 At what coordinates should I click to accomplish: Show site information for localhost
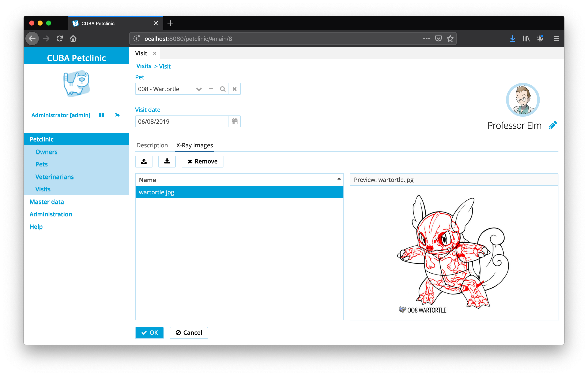[136, 39]
